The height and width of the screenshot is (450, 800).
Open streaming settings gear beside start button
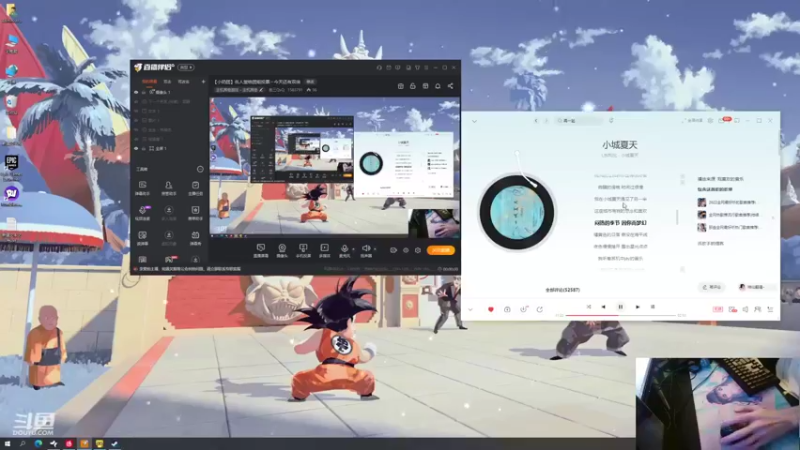pyautogui.click(x=418, y=251)
